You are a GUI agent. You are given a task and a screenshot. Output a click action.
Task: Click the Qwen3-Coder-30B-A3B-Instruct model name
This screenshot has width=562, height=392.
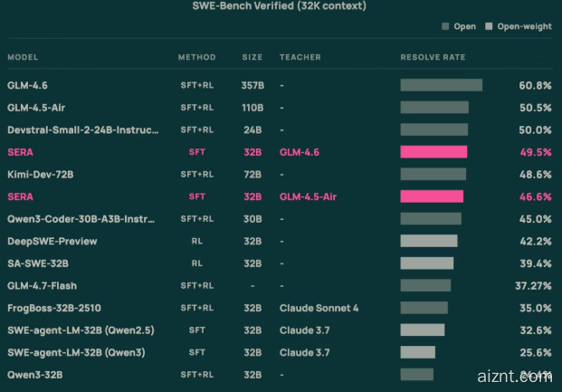[81, 219]
